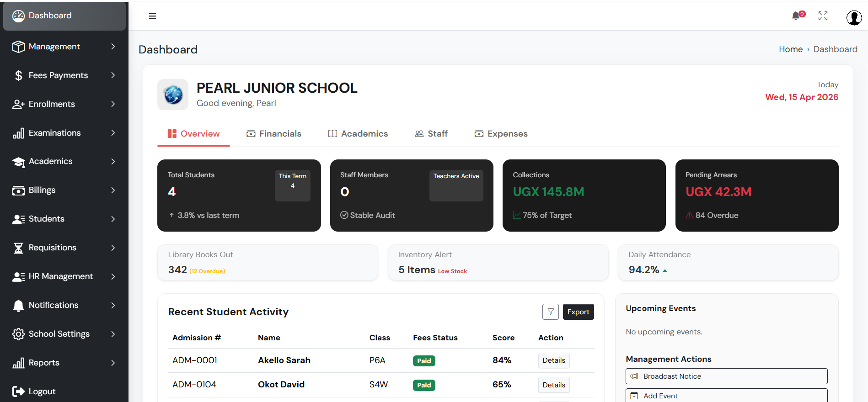868x402 pixels.
Task: Click the Academics graduation cap icon
Action: (x=18, y=162)
